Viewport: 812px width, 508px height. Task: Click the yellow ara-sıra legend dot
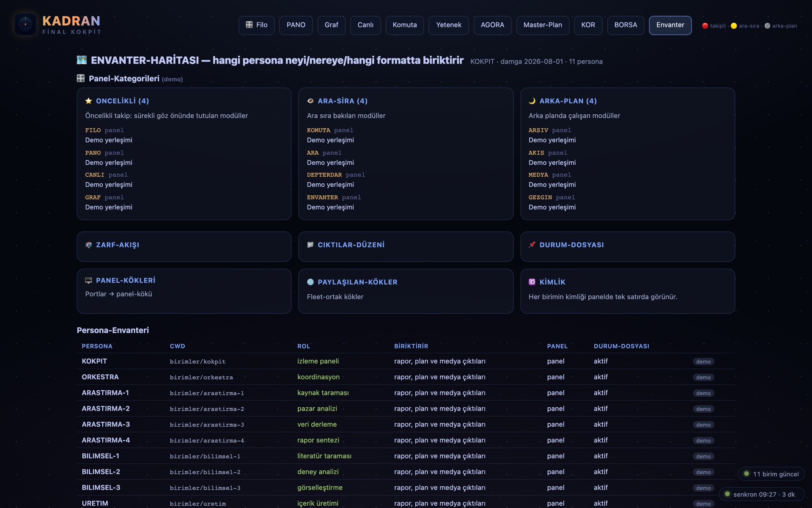(734, 26)
